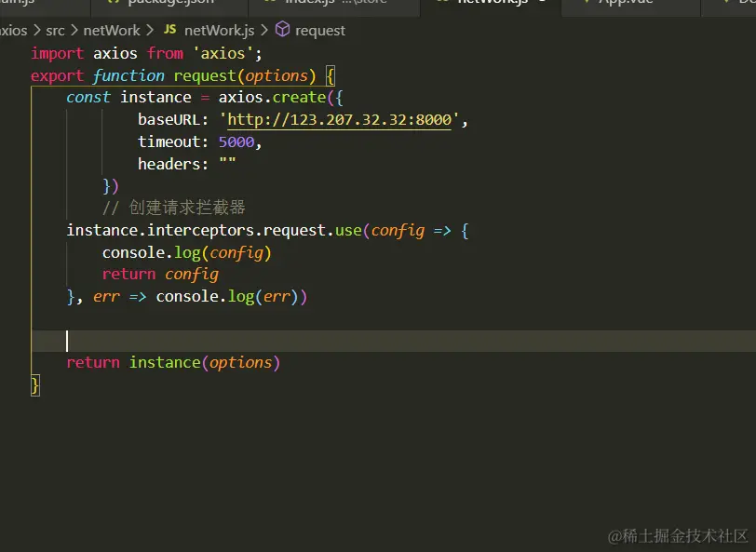Click 'interceptors' in the instance line
This screenshot has width=756, height=552.
coord(200,231)
